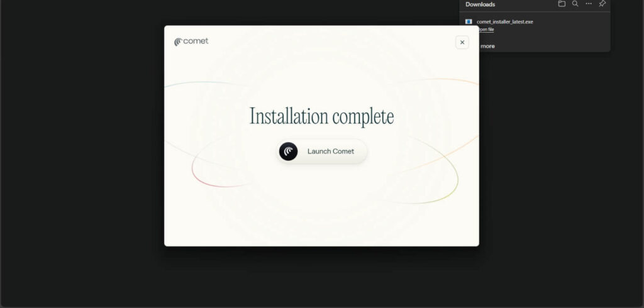Viewport: 644px width, 308px height.
Task: Click the Comet logo icon in the dialog header
Action: click(178, 41)
